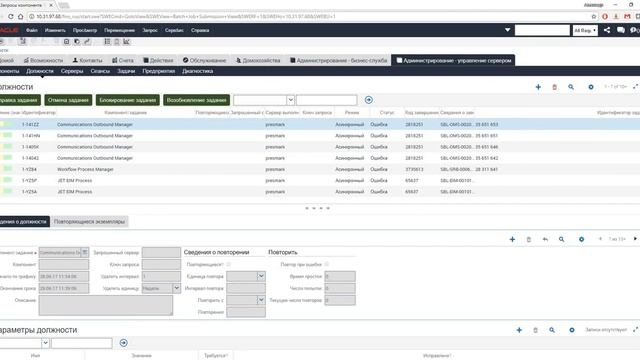Open the Запрос menu
The width and height of the screenshot is (640, 360).
(x=150, y=30)
